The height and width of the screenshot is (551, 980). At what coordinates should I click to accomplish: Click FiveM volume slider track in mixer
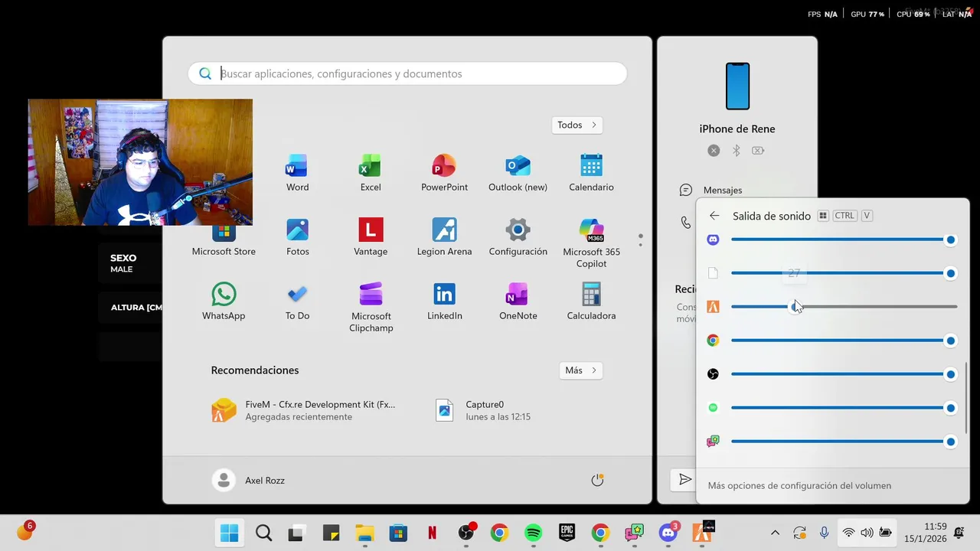(844, 307)
